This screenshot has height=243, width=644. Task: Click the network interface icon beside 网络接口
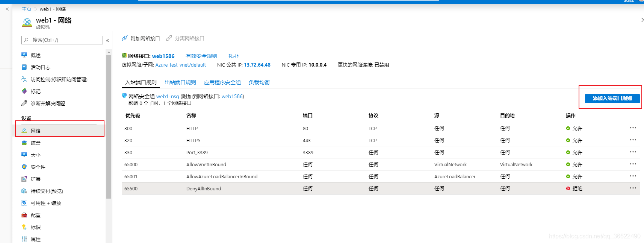coord(124,55)
